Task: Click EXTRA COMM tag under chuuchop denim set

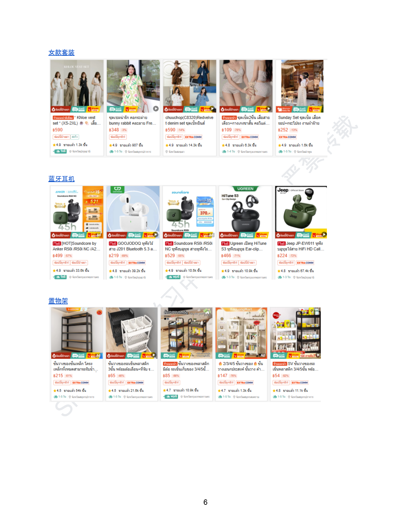Action: point(193,137)
